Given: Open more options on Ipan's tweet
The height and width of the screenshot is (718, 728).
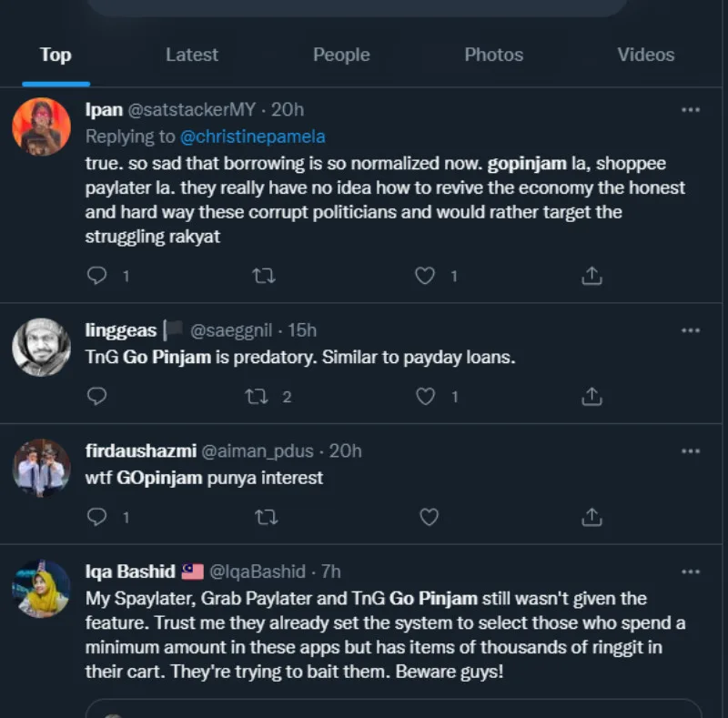Looking at the screenshot, I should pos(691,109).
